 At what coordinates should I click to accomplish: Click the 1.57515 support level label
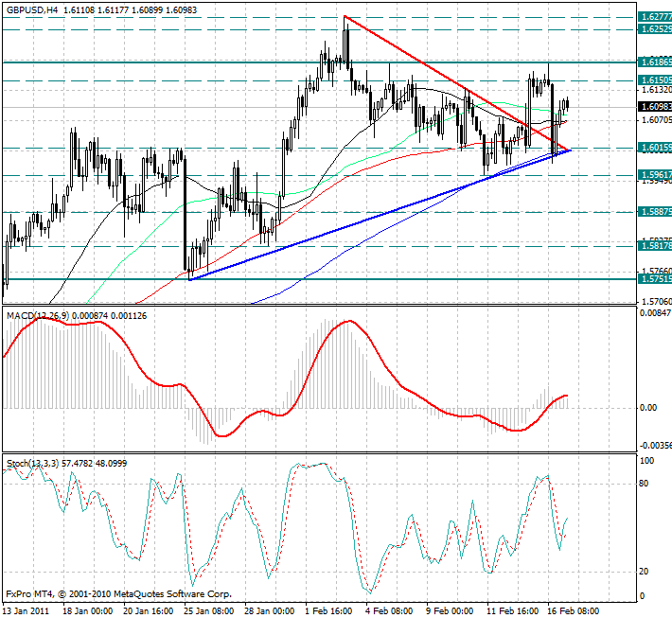(655, 279)
